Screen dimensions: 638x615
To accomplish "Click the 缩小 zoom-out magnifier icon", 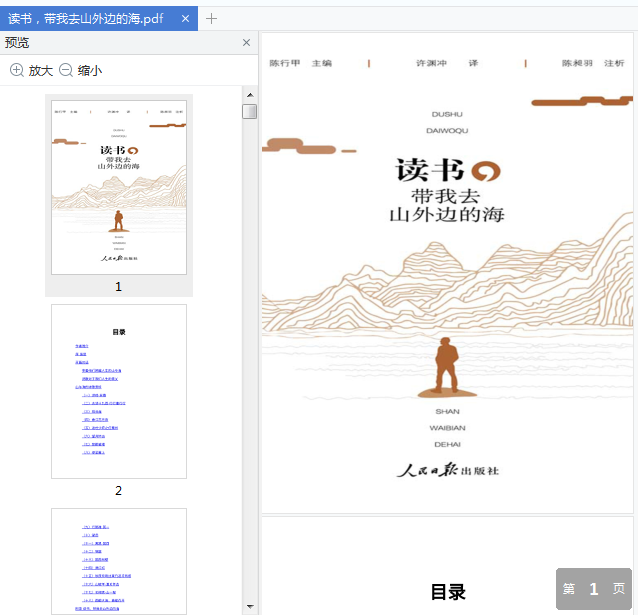I will coord(66,70).
